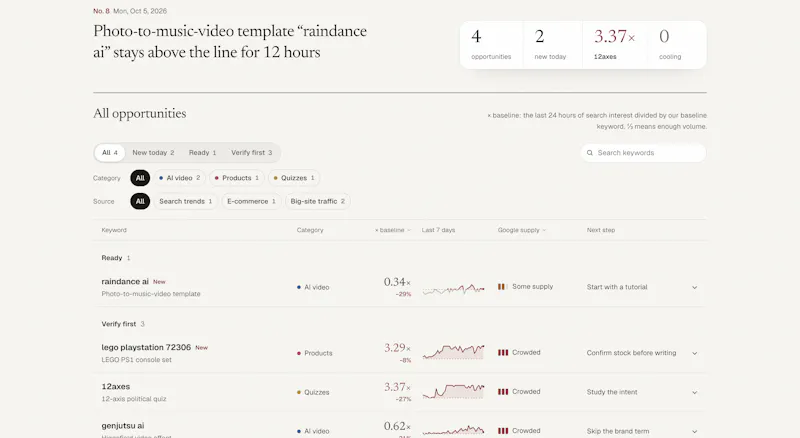Click red dot beside Products in lego row
This screenshot has height=438, width=800.
pyautogui.click(x=299, y=353)
